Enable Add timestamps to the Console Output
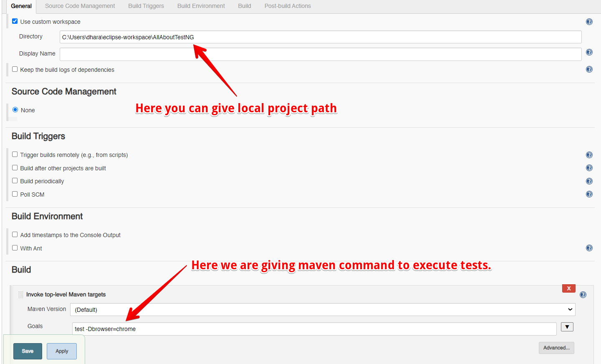The image size is (601, 364). (x=15, y=235)
